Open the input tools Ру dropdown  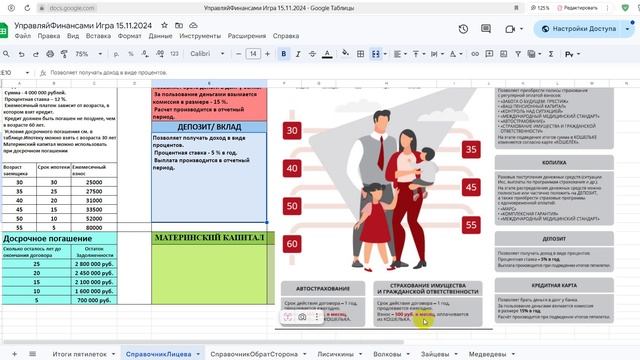point(572,54)
